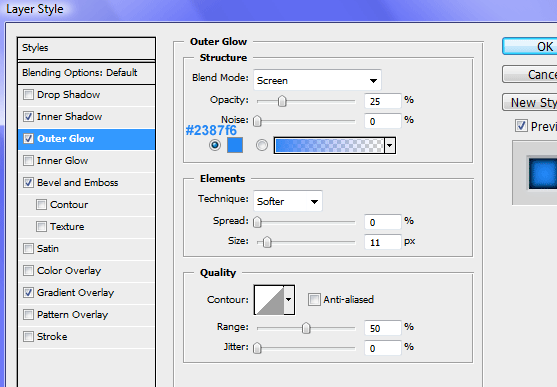This screenshot has width=557, height=387.
Task: Open the Blend Mode Screen dropdown
Action: 317,80
